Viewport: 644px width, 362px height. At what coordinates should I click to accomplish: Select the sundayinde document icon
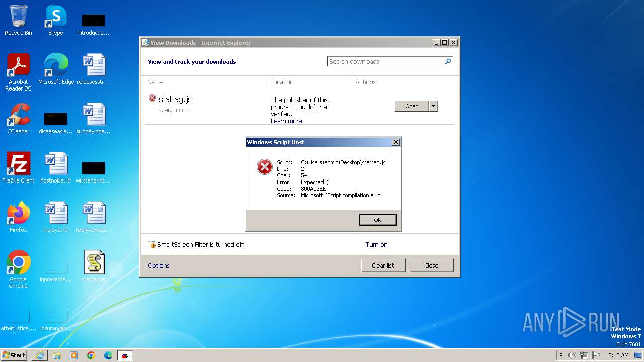pyautogui.click(x=94, y=119)
